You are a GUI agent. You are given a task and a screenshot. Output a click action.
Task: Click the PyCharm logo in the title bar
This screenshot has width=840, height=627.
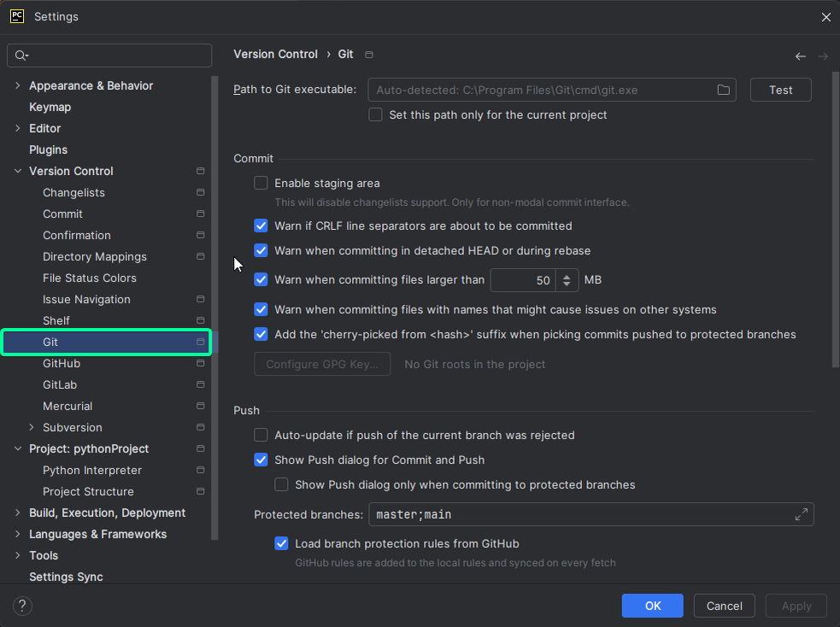click(16, 16)
